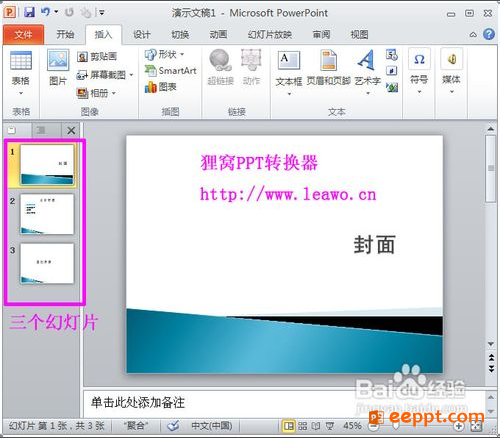Viewport: 500px width, 438px height.
Task: Minimize the ribbon with the caret icon
Action: click(473, 35)
